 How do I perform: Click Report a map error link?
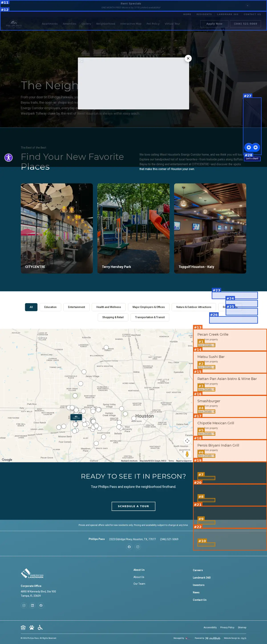184,461
